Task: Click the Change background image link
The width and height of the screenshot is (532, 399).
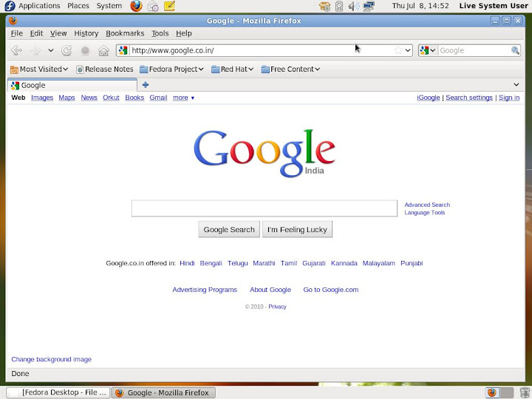Action: [x=51, y=359]
